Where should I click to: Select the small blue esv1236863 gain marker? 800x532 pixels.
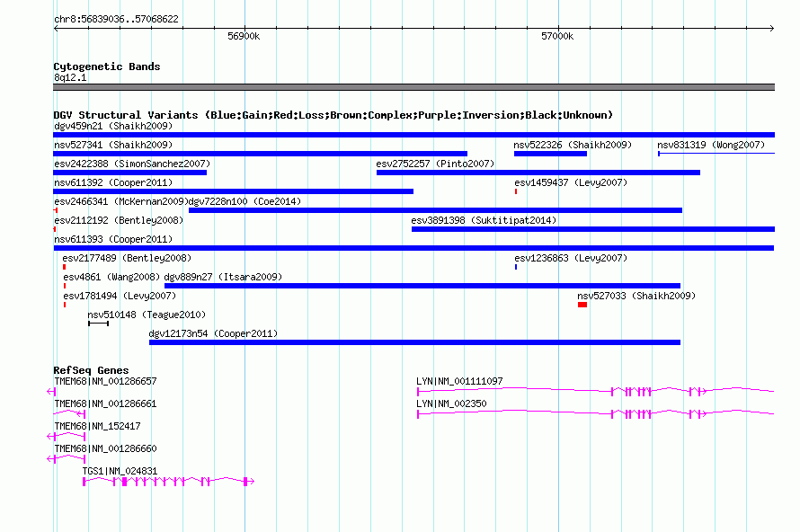click(516, 267)
